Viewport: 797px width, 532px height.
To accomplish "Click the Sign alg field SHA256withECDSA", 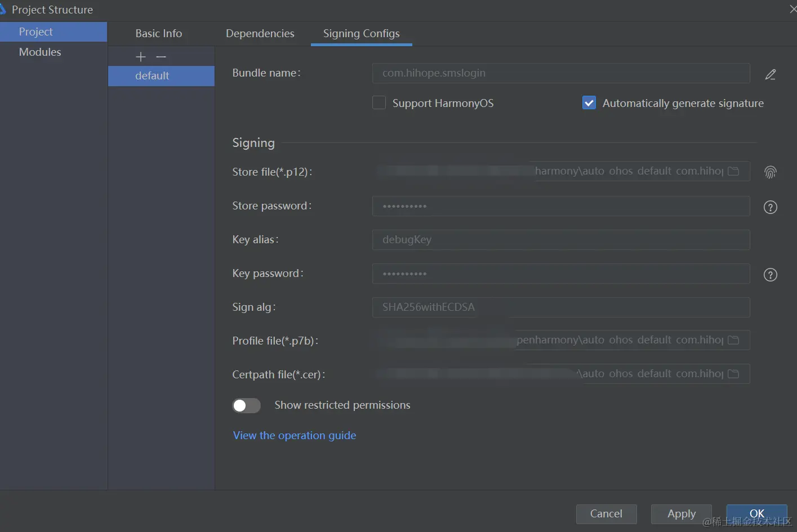I will point(561,307).
